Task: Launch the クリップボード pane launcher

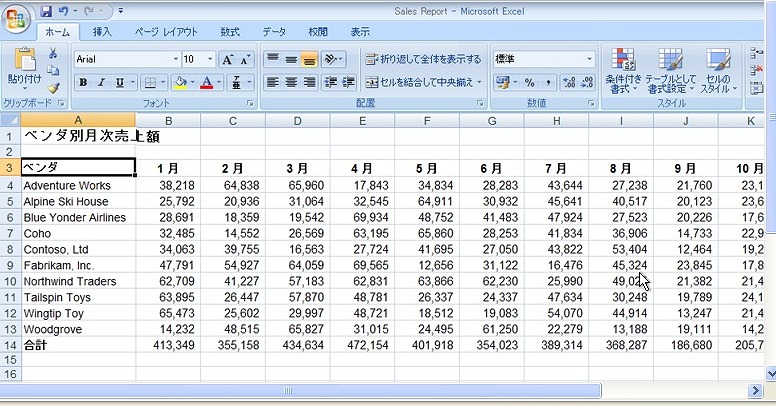Action: pos(61,103)
